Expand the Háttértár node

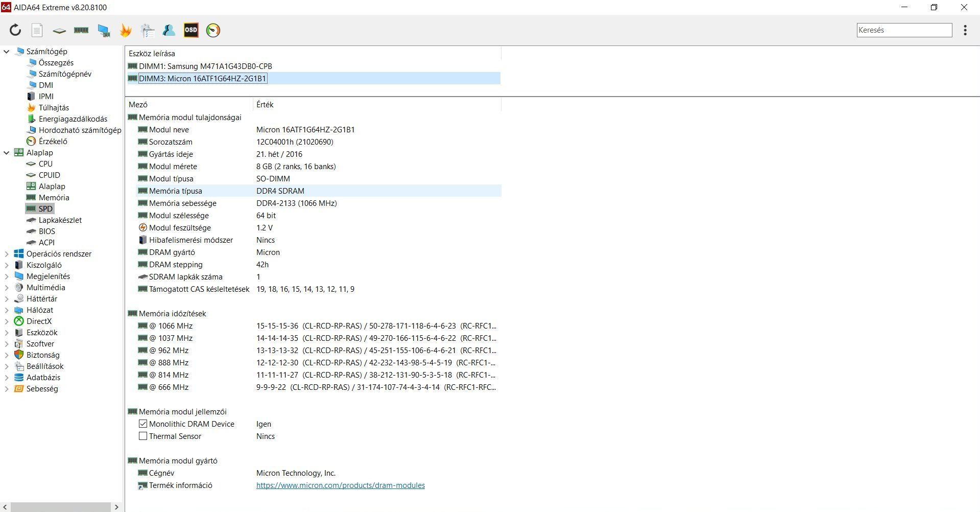7,299
